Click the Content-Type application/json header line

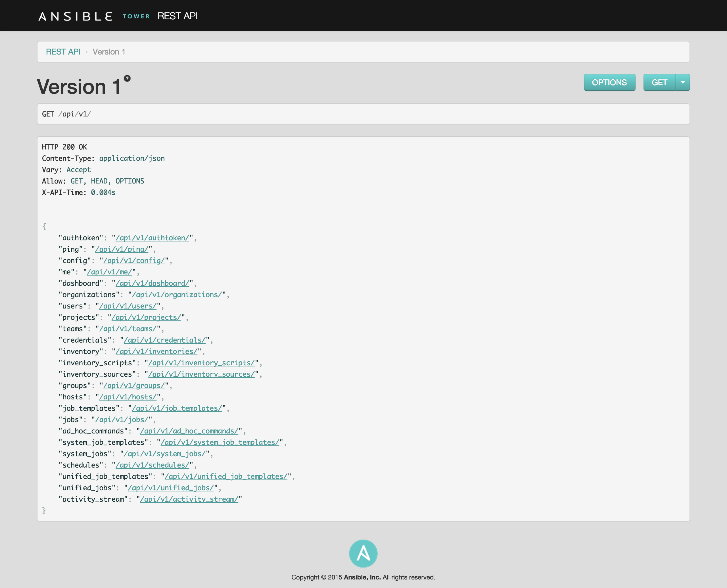(x=103, y=158)
